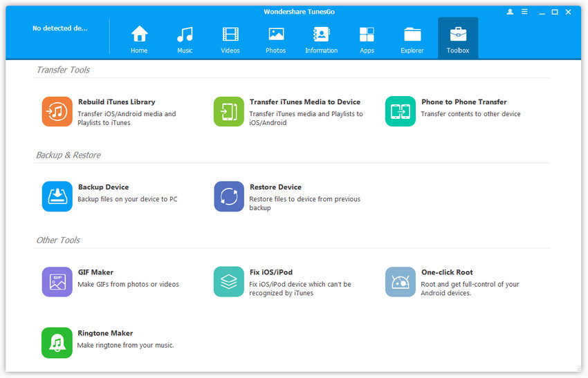Open the Transfer iTunes Media to Device icon
588x378 pixels.
click(228, 111)
